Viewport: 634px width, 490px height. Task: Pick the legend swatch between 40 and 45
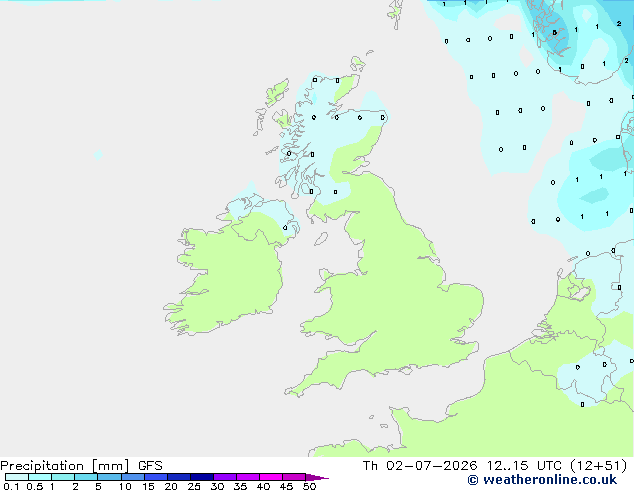pyautogui.click(x=271, y=477)
